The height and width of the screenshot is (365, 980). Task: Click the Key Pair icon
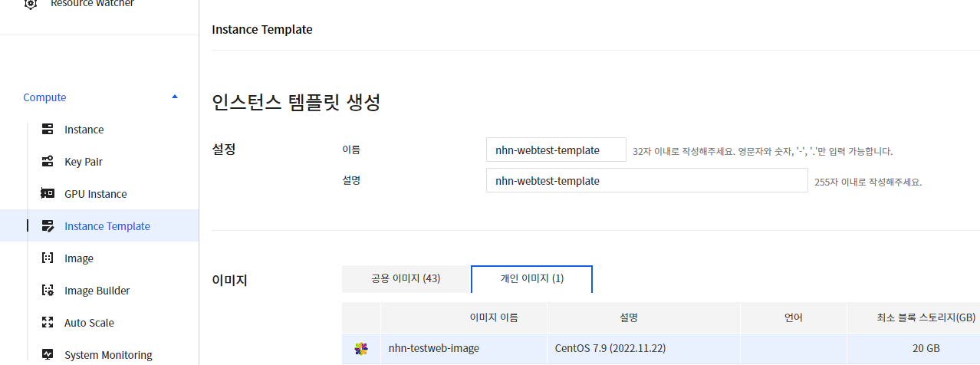(x=48, y=162)
